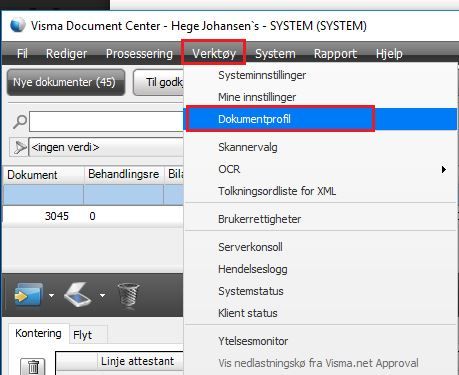The width and height of the screenshot is (459, 375).
Task: Switch to the Kontering tab
Action: pos(38,333)
